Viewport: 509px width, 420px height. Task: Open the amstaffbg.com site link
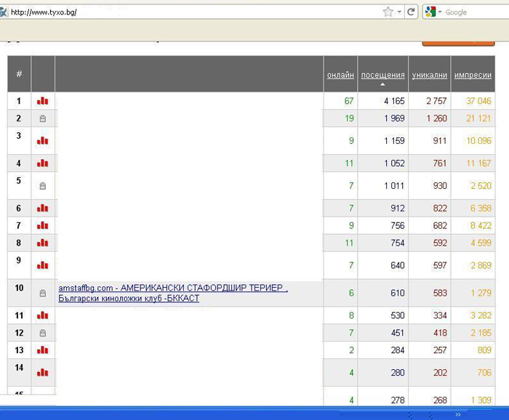(173, 293)
